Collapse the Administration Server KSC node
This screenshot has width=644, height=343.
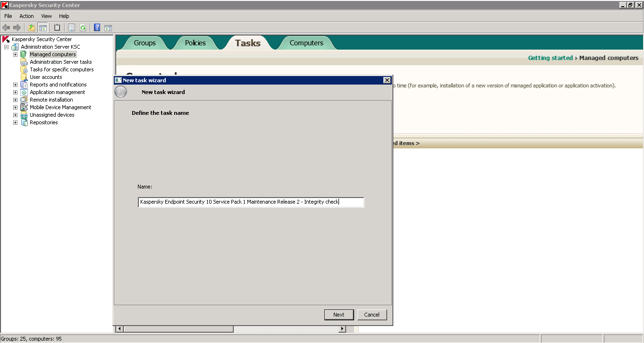pyautogui.click(x=6, y=47)
